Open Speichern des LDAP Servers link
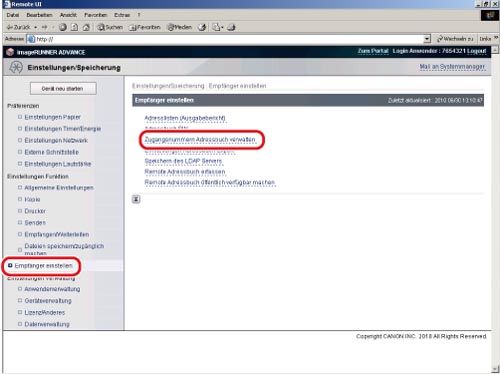Viewport: 500px width, 374px height. 183,161
